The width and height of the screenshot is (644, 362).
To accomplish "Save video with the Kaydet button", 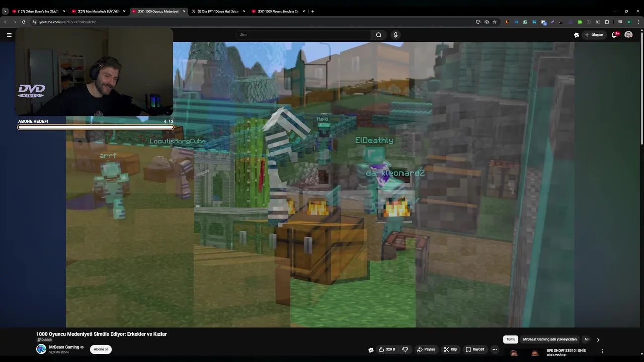I will coord(475,349).
